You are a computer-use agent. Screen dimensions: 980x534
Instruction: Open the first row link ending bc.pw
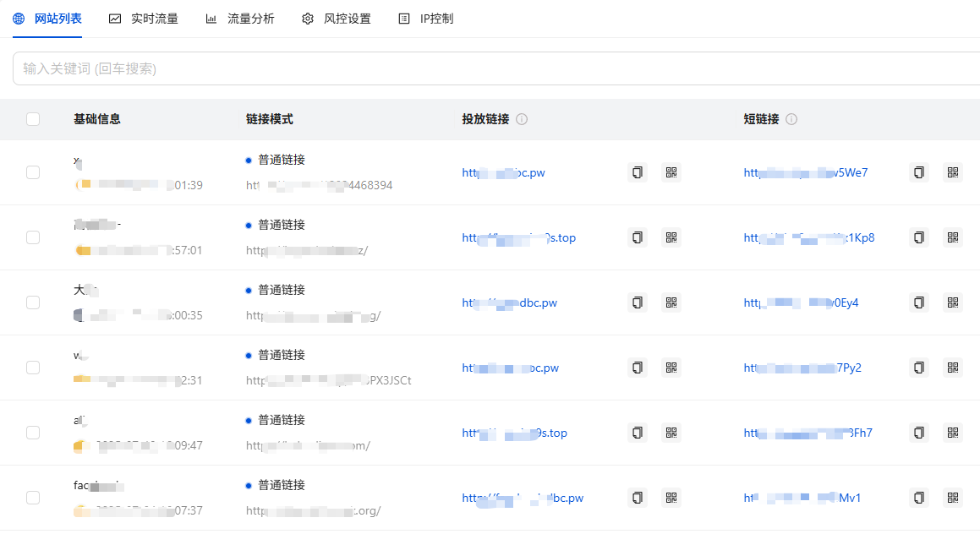503,172
